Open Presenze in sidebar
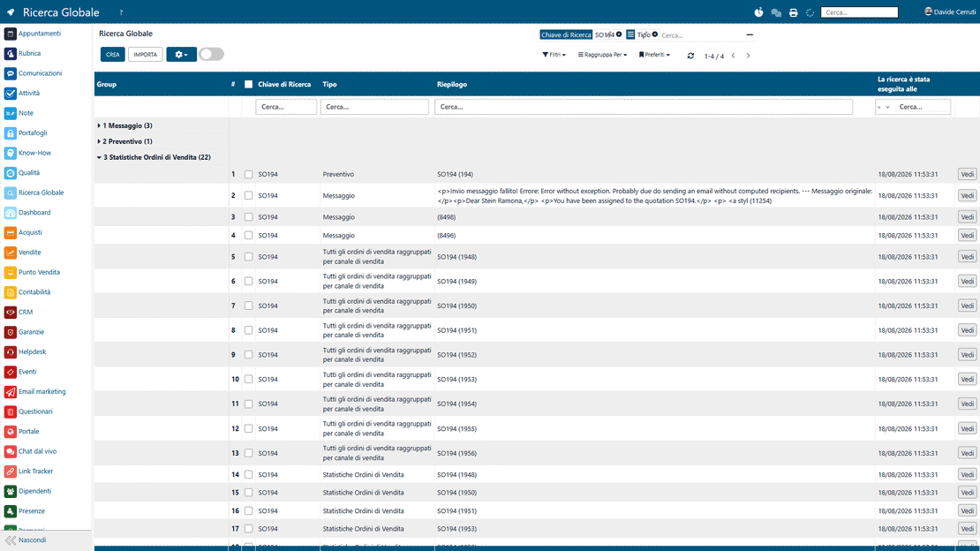 pos(31,511)
